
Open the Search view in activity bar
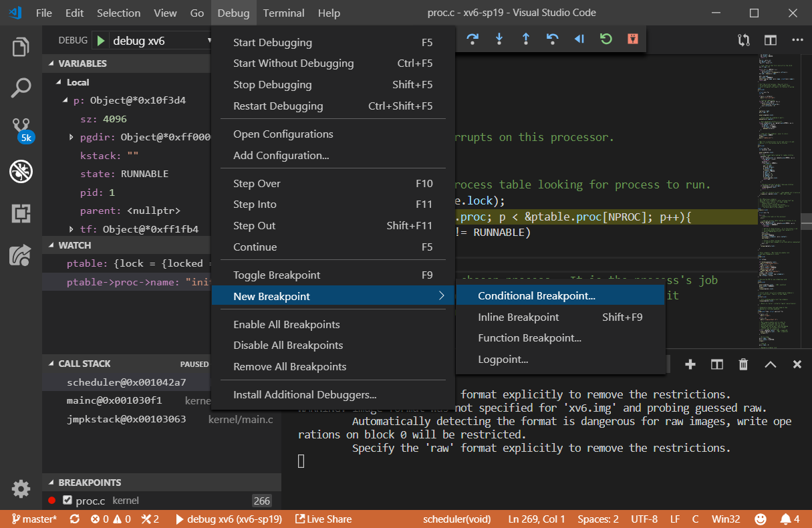(21, 88)
